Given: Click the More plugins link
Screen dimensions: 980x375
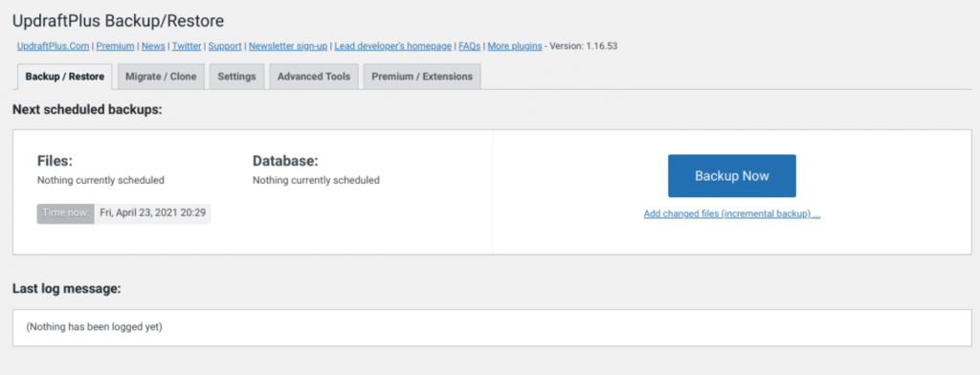Looking at the screenshot, I should pyautogui.click(x=514, y=46).
